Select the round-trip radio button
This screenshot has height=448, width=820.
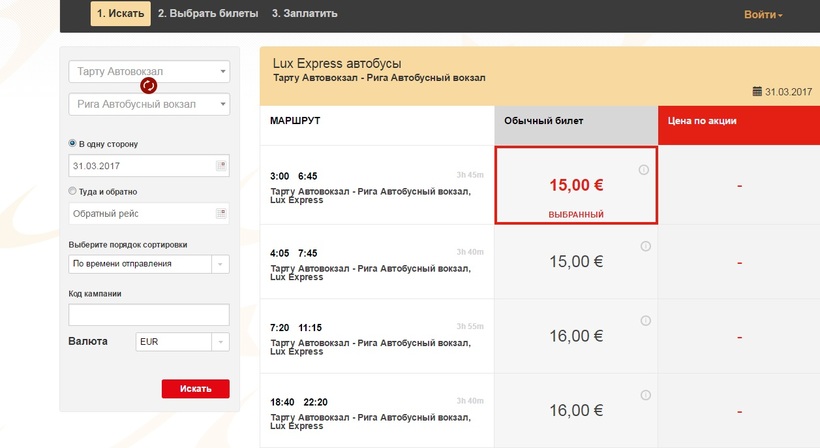click(x=73, y=191)
